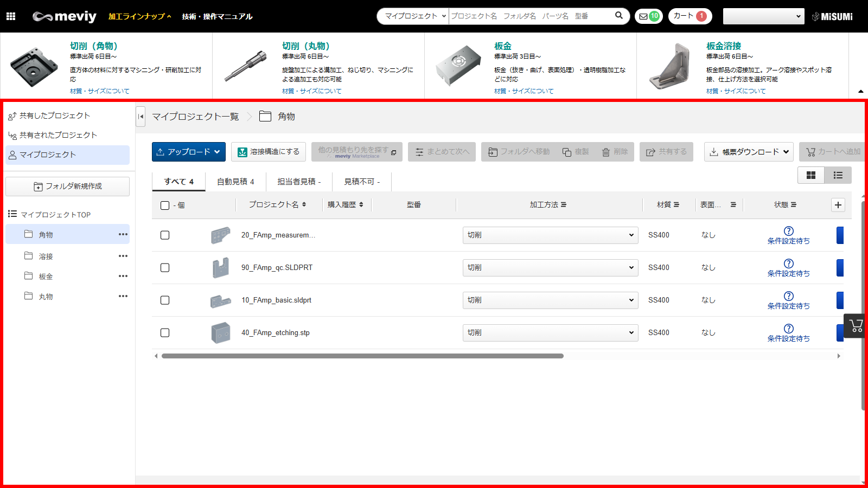Check the 20_FAmp_measurem row checkbox
This screenshot has height=488, width=868.
(x=165, y=235)
